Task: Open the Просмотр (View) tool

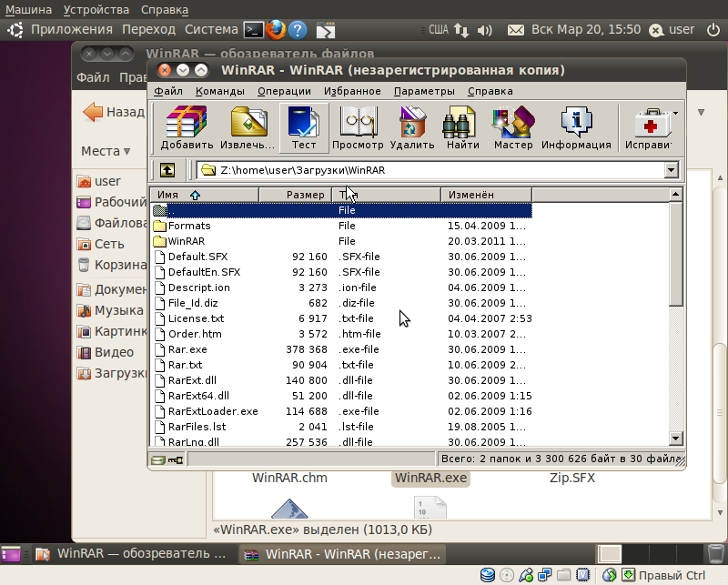Action: (358, 127)
